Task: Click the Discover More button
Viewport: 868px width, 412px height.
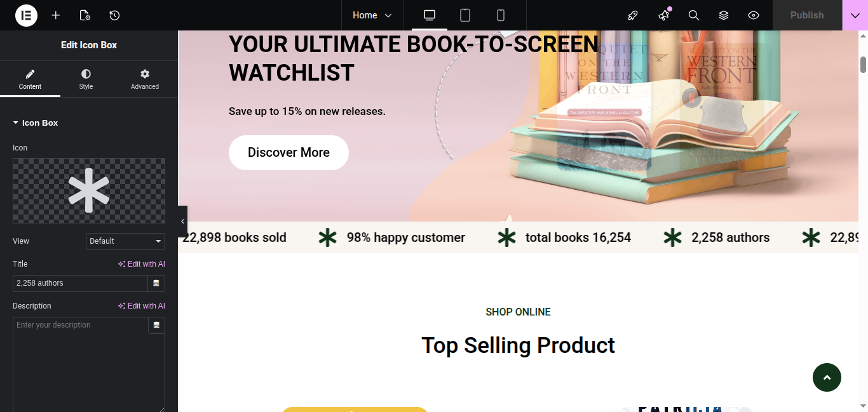Action: [x=288, y=152]
